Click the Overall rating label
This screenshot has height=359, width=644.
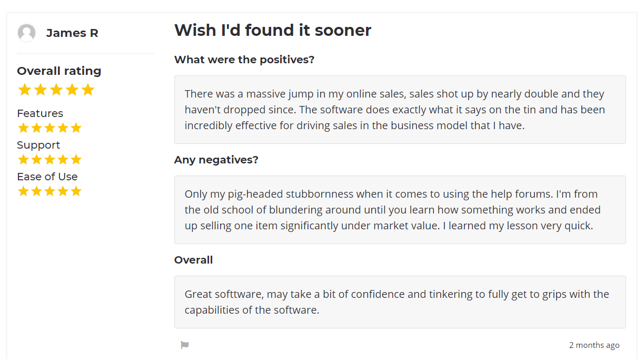click(59, 71)
